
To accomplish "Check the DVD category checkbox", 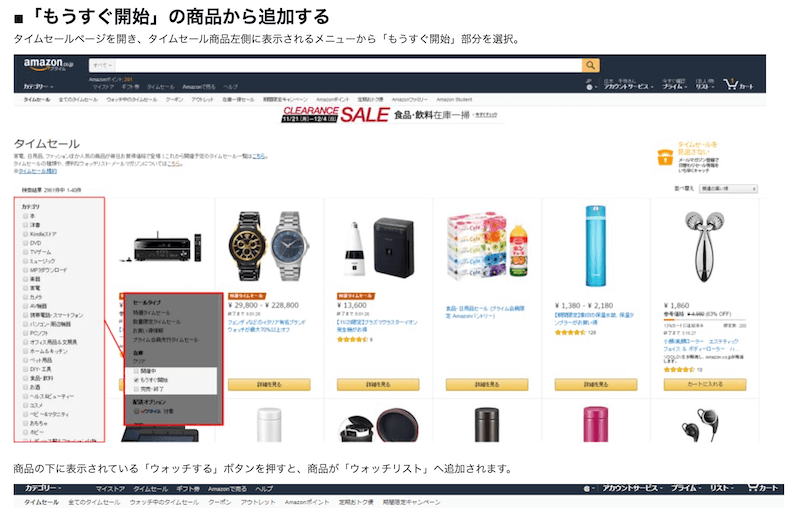I will 26,243.
